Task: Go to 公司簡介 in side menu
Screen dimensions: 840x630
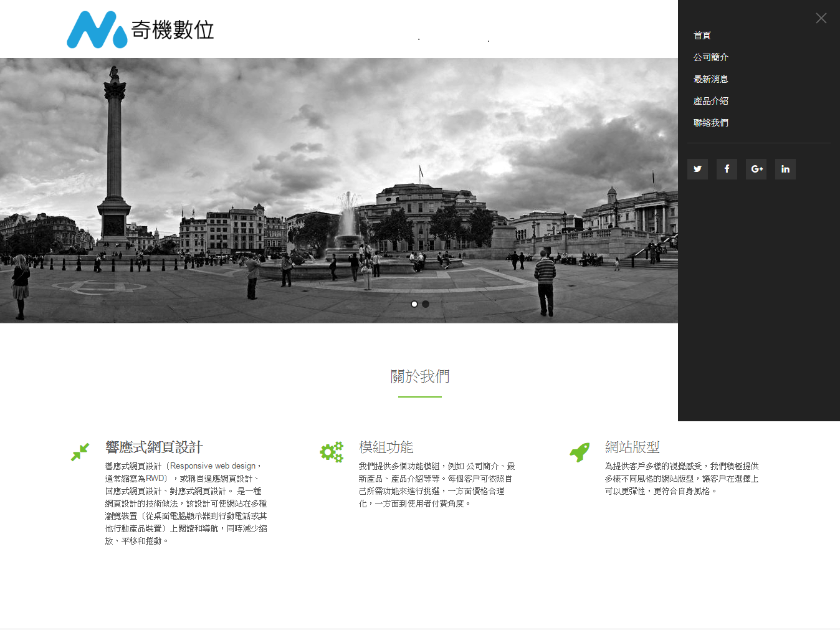Action: (711, 57)
